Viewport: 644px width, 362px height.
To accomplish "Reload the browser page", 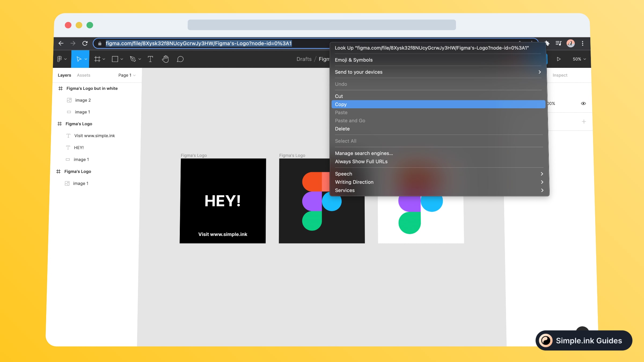I will point(85,43).
